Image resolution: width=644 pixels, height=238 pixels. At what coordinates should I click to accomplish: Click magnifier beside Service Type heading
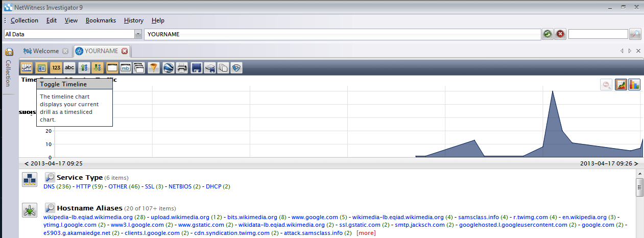[x=50, y=177]
